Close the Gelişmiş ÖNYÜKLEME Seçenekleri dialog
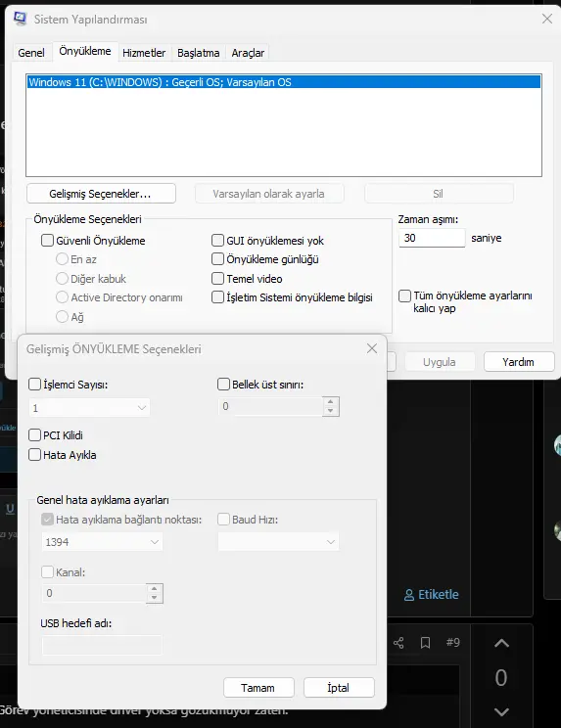This screenshot has width=561, height=728. click(x=371, y=348)
